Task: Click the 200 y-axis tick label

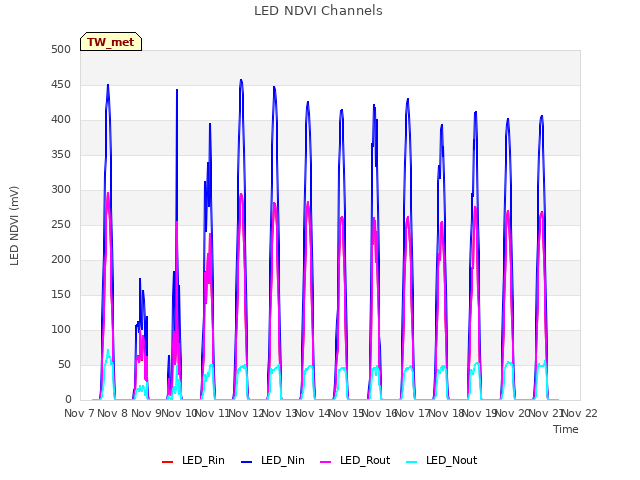Action: click(x=61, y=260)
